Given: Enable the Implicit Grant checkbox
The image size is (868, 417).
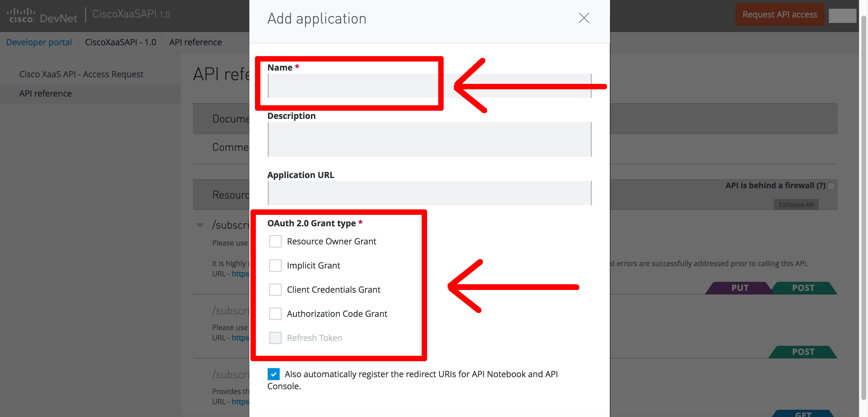Looking at the screenshot, I should pos(275,266).
